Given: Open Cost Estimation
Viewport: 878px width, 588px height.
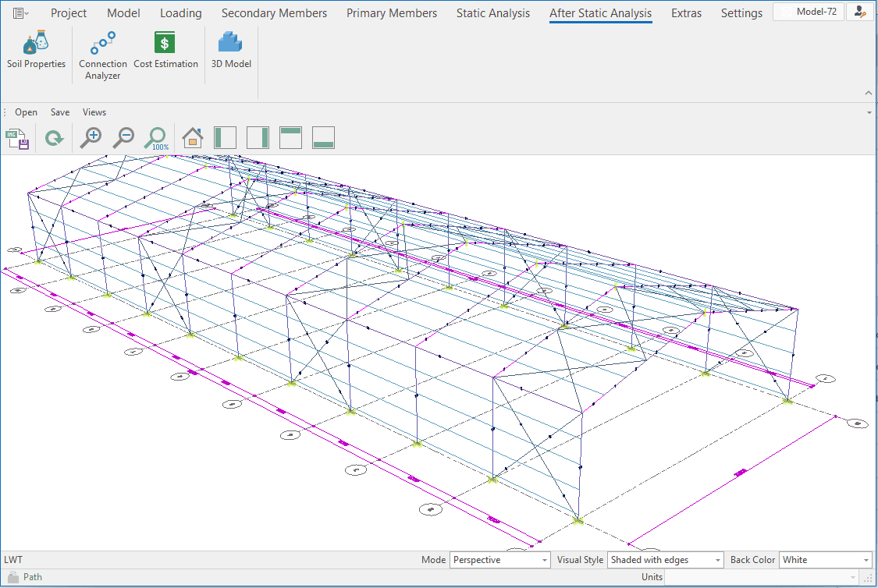Looking at the screenshot, I should [165, 51].
